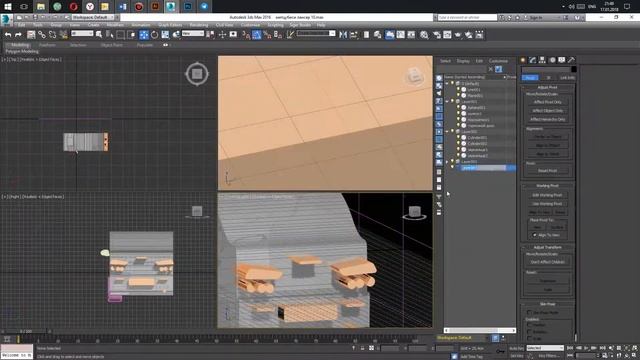Switch to the Modeling ribbon tab
The width and height of the screenshot is (640, 360).
click(x=20, y=45)
